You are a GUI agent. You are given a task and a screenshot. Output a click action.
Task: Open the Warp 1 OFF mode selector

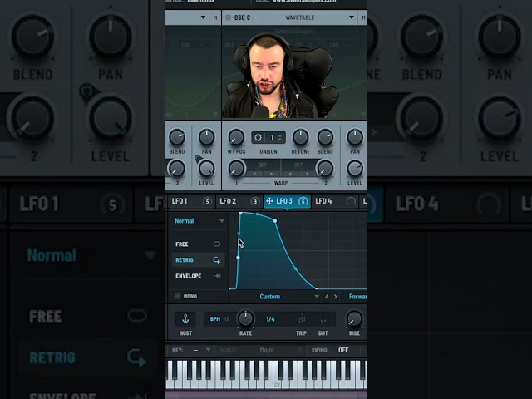tap(263, 165)
